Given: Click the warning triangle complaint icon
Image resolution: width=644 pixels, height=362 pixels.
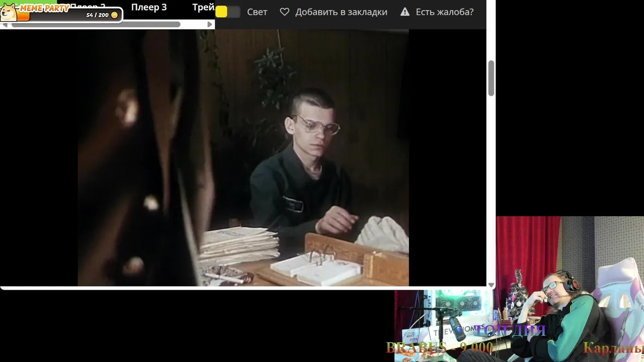Looking at the screenshot, I should [x=405, y=12].
